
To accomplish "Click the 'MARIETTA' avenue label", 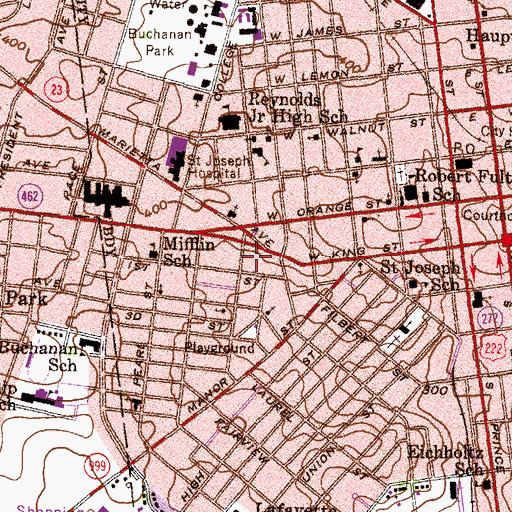I will click(130, 149).
